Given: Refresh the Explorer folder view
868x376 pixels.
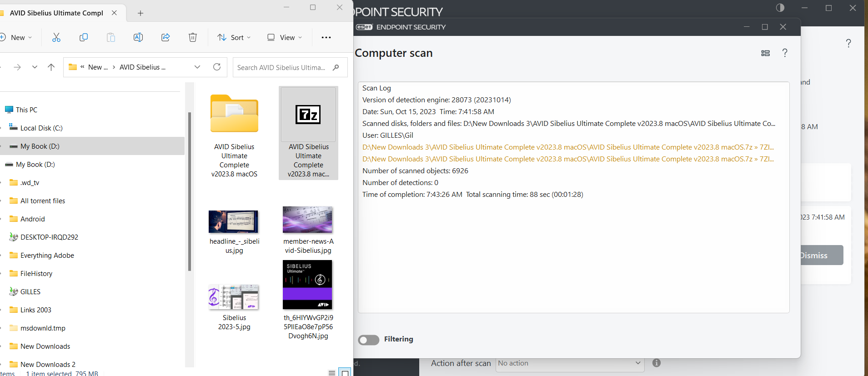Looking at the screenshot, I should (217, 67).
